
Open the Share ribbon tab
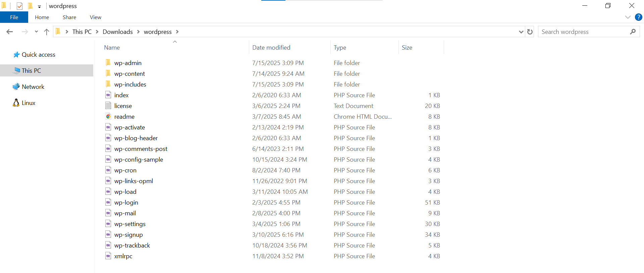(69, 17)
